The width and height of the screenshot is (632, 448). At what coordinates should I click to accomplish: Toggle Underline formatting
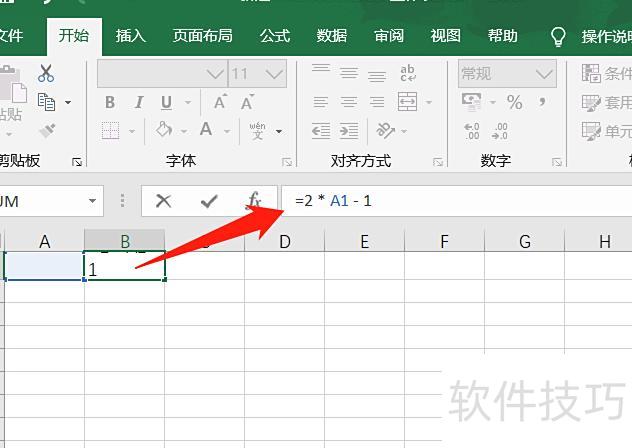click(166, 102)
